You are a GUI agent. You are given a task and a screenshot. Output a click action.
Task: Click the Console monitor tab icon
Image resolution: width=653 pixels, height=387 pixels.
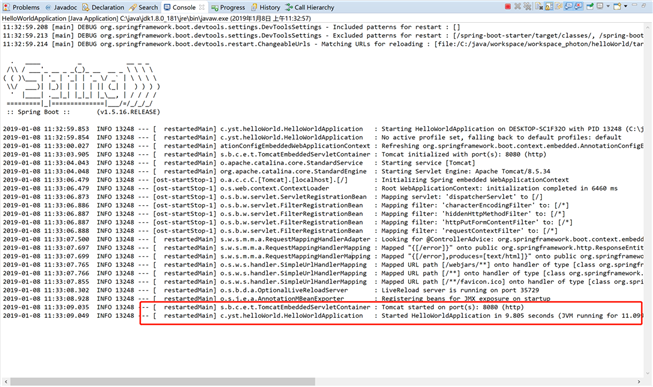[x=167, y=7]
